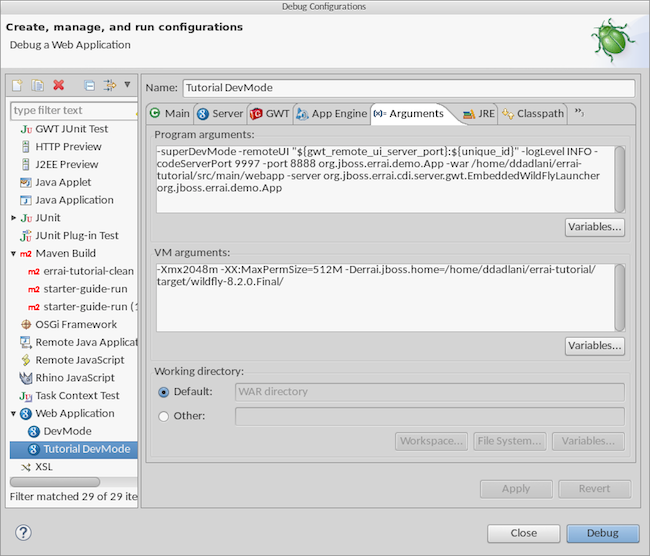Open the help question mark icon

point(23,532)
